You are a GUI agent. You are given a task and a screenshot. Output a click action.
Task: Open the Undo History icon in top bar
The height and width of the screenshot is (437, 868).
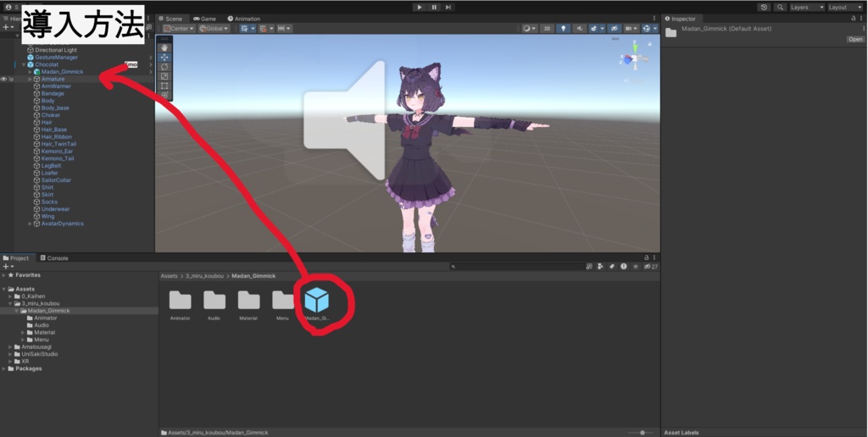764,7
